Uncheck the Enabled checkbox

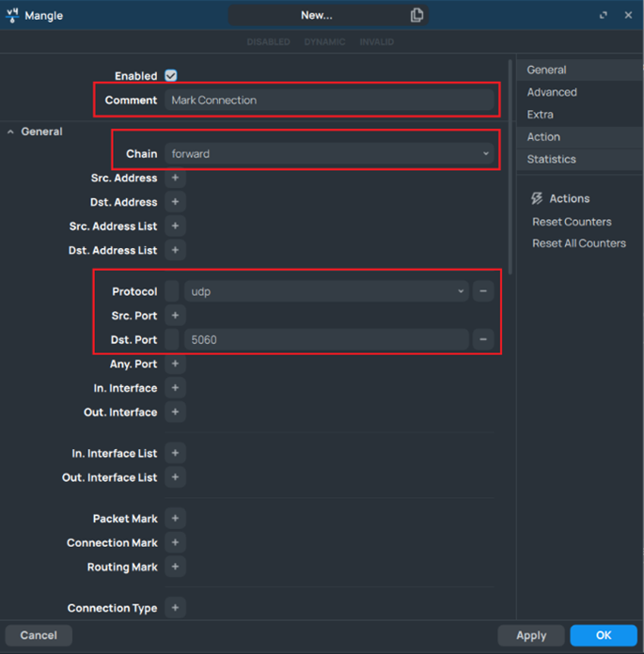(171, 75)
